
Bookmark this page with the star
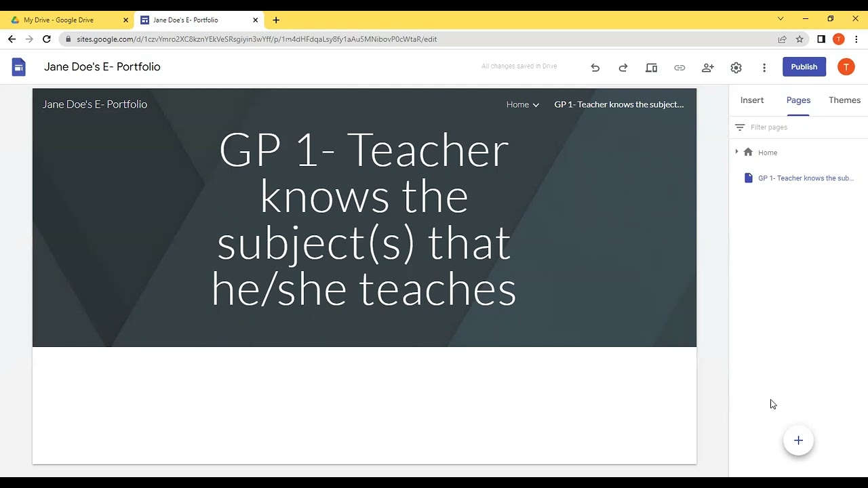pos(800,39)
